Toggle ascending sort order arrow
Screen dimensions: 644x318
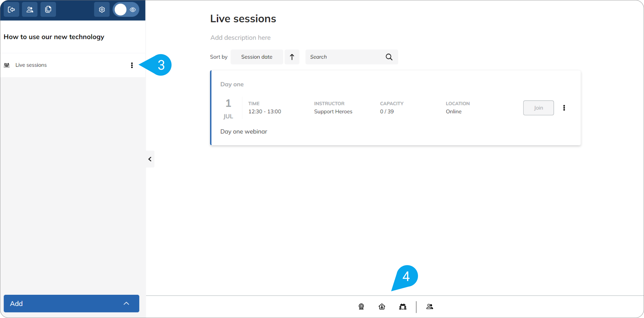tap(292, 57)
